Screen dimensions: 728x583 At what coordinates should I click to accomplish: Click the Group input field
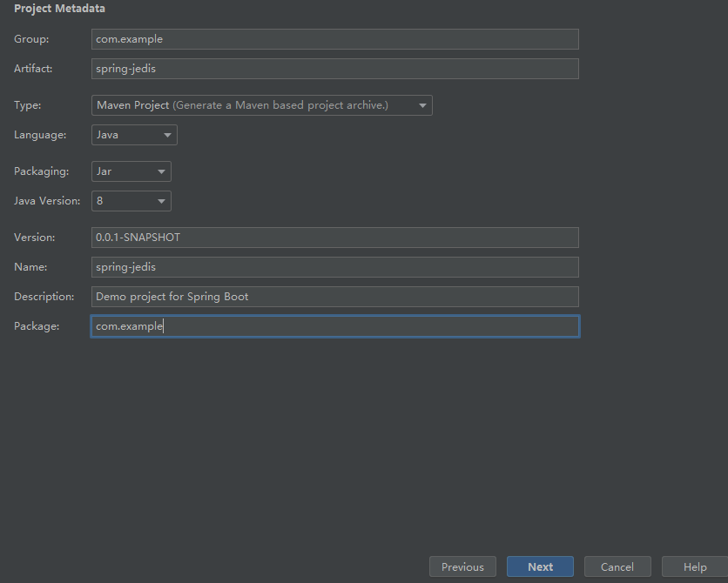pos(334,39)
